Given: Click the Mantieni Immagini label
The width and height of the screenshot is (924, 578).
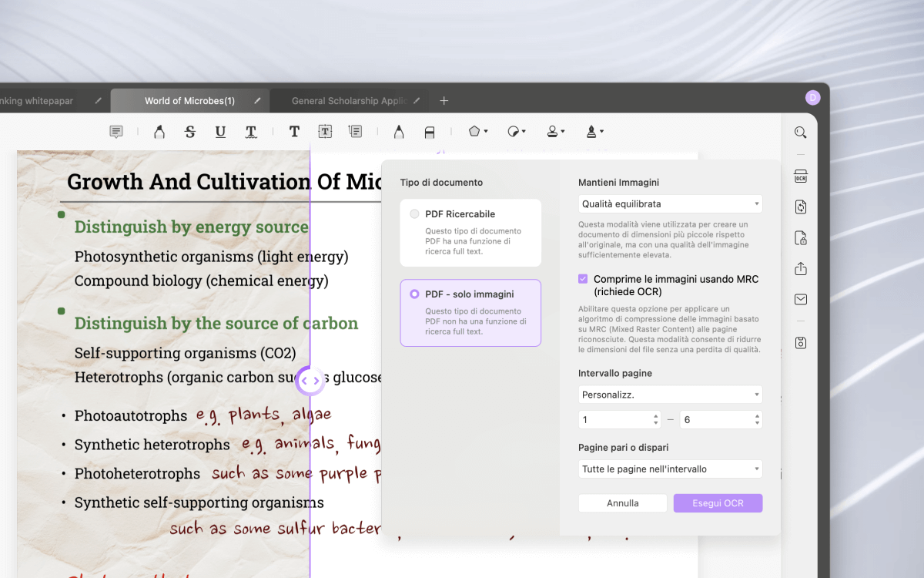Looking at the screenshot, I should (618, 183).
